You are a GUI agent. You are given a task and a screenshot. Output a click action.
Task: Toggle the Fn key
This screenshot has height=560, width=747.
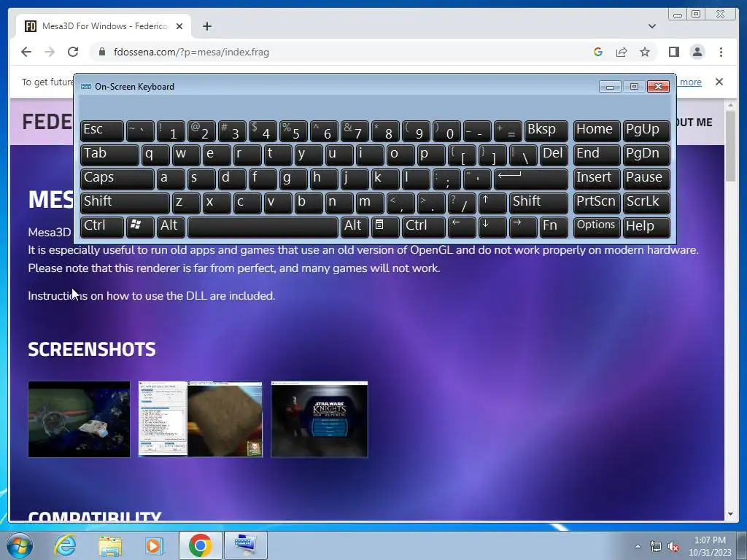(x=553, y=226)
